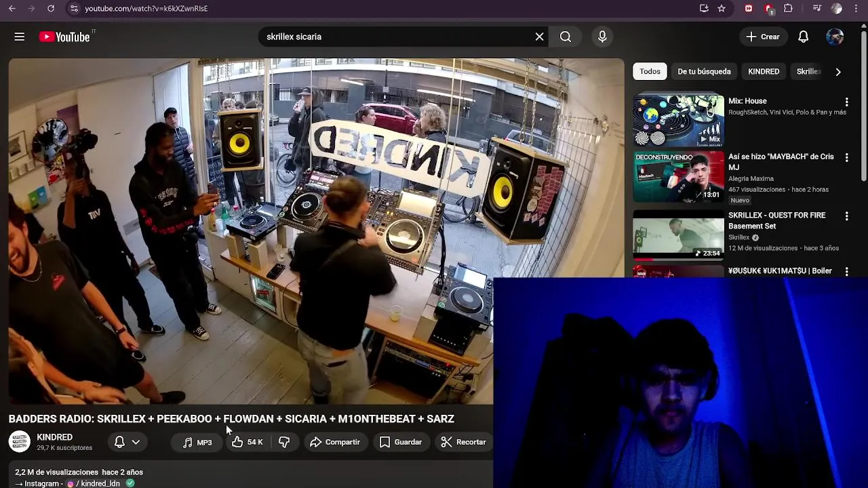
Task: Open the browser extensions puzzle icon
Action: [788, 8]
